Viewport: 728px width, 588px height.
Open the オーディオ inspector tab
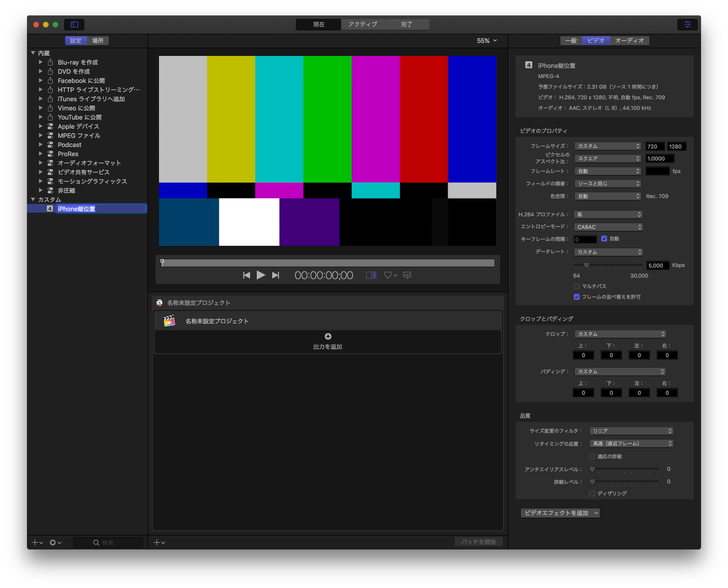630,41
